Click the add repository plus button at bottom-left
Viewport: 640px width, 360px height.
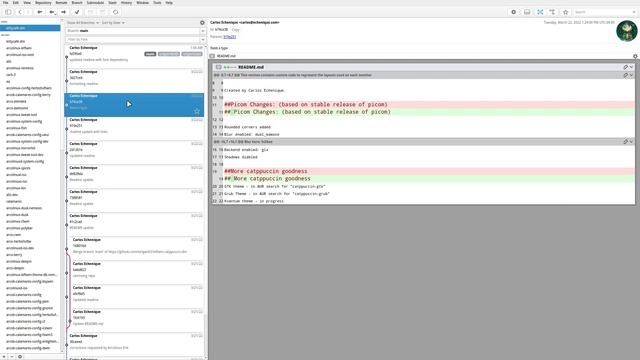(4, 357)
